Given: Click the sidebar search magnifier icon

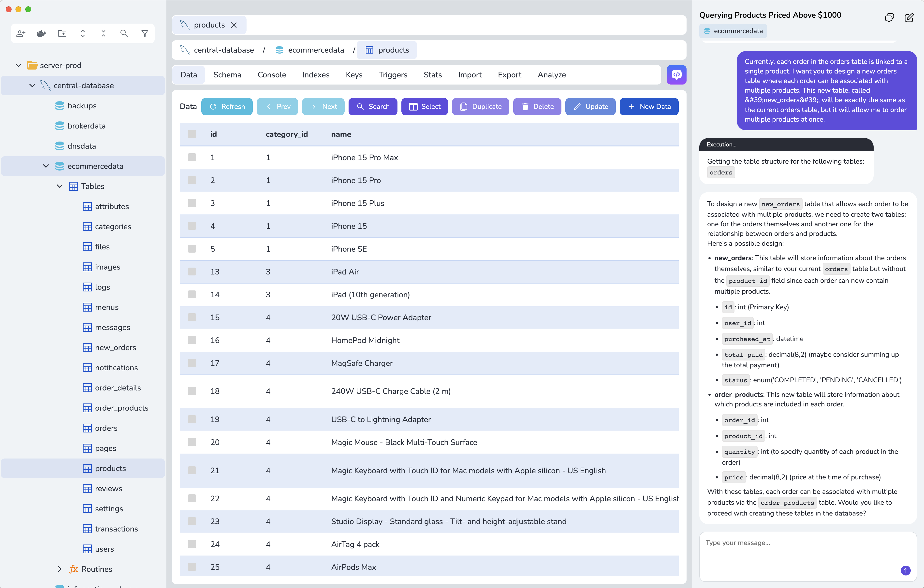Looking at the screenshot, I should pyautogui.click(x=124, y=34).
